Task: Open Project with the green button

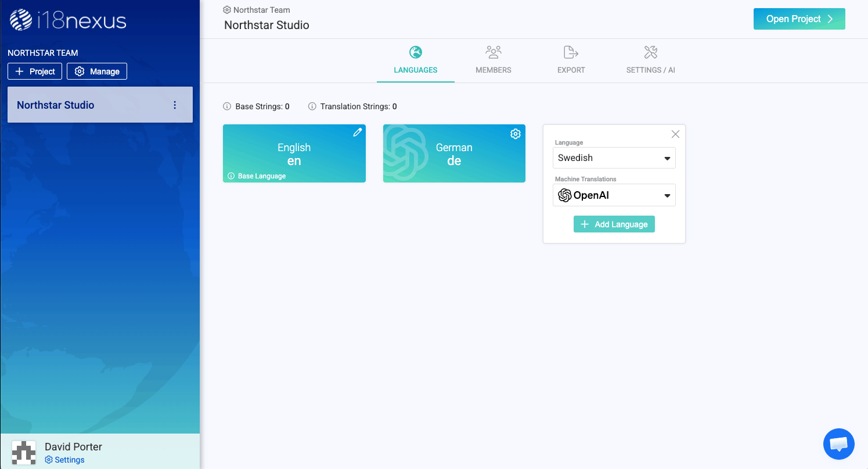Action: coord(799,19)
